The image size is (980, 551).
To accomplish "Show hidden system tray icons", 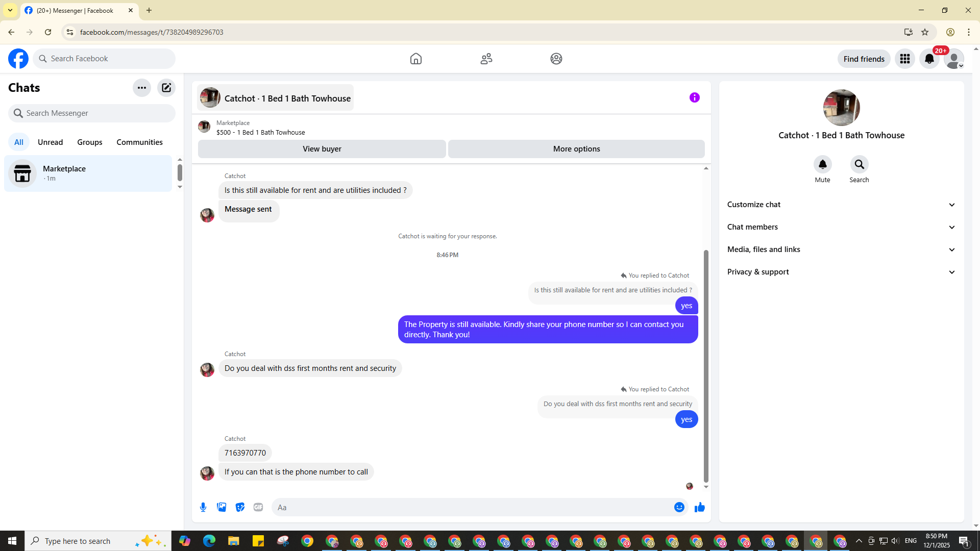I will tap(859, 541).
